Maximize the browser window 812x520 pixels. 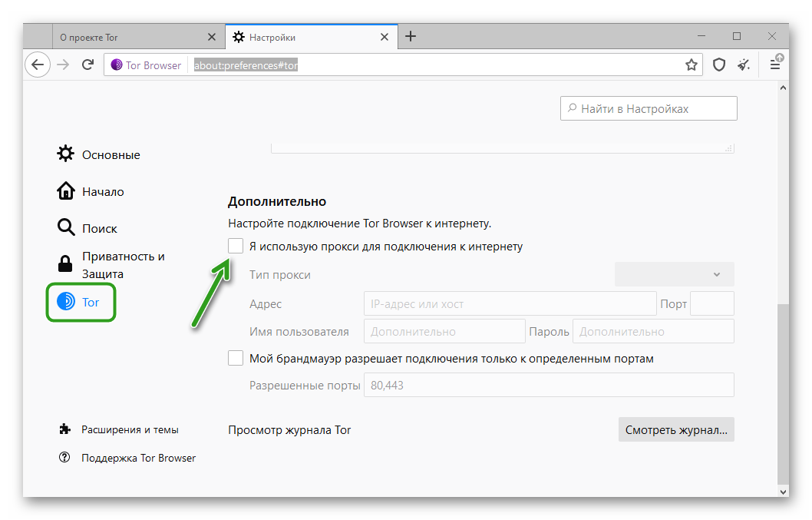[736, 36]
